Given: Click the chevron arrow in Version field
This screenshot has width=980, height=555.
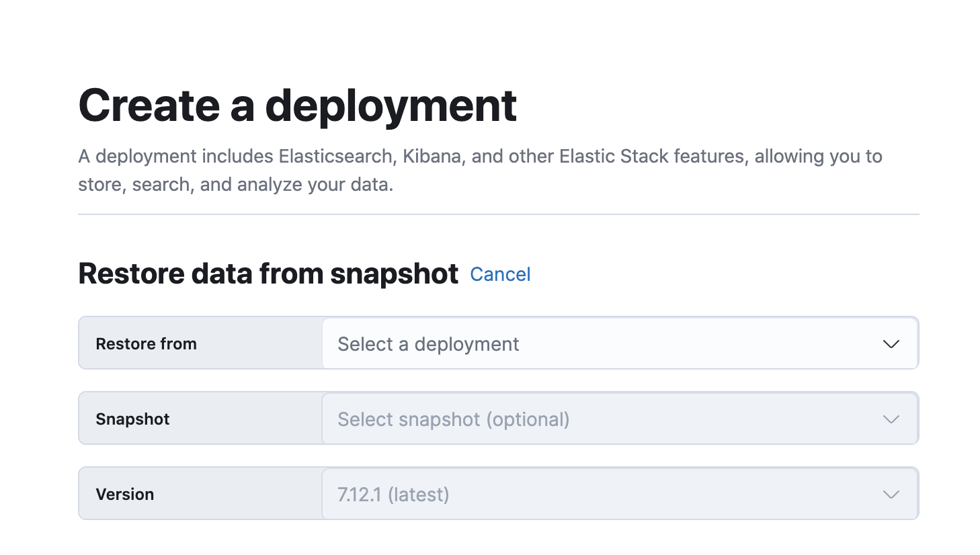Looking at the screenshot, I should tap(891, 495).
